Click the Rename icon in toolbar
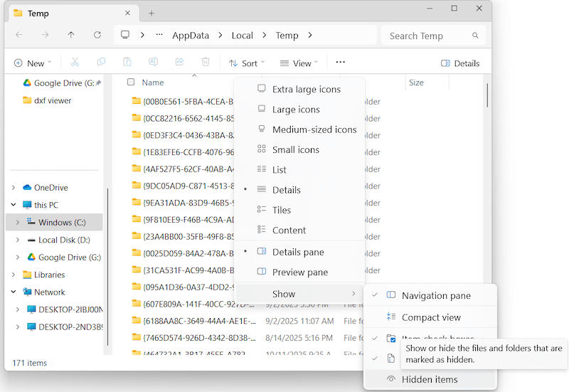Screen dimensions: 569x392 pyautogui.click(x=153, y=63)
